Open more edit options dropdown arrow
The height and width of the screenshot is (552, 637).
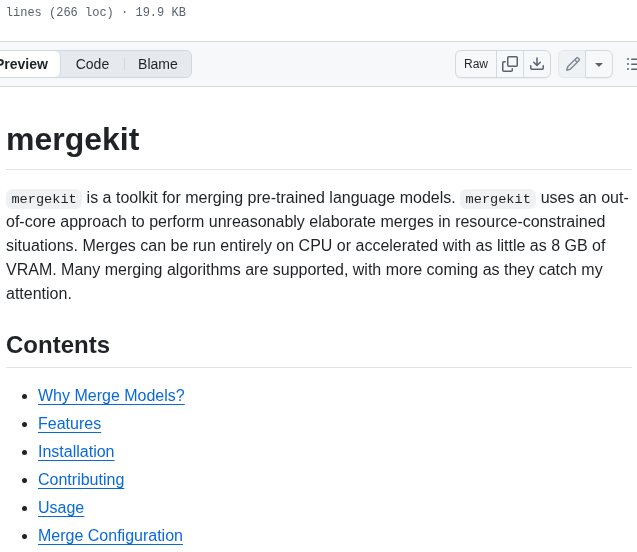[x=599, y=64]
